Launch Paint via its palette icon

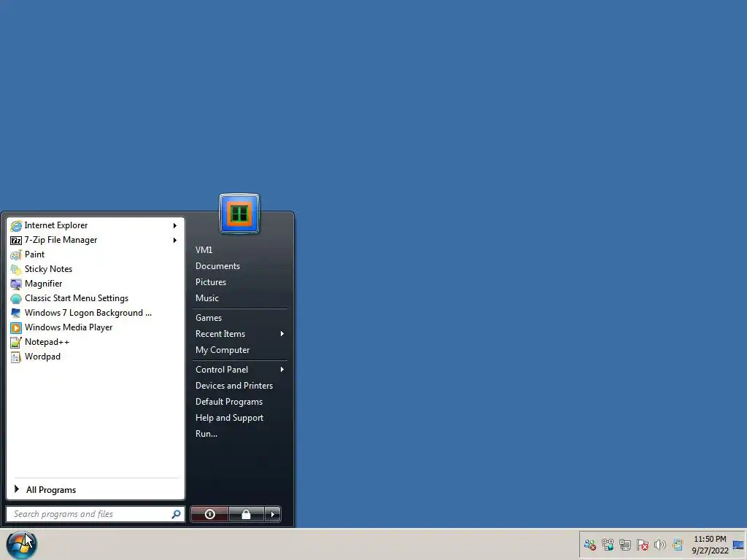coord(16,254)
